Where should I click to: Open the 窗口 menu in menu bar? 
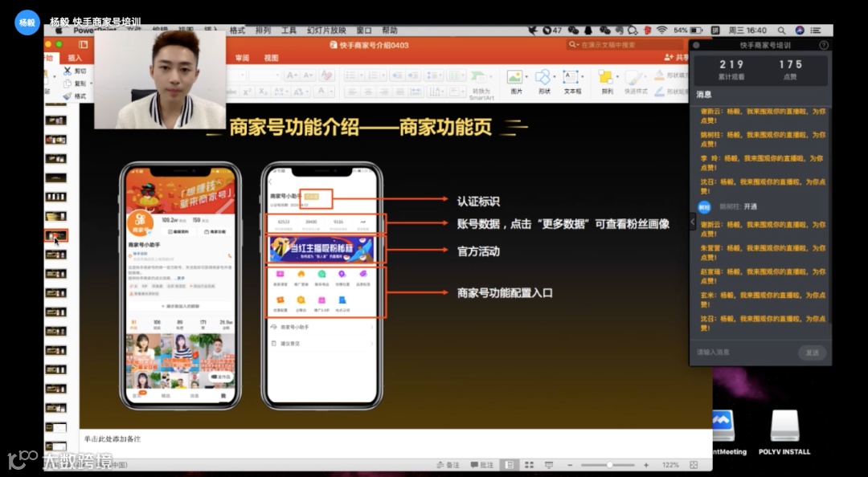pyautogui.click(x=364, y=31)
